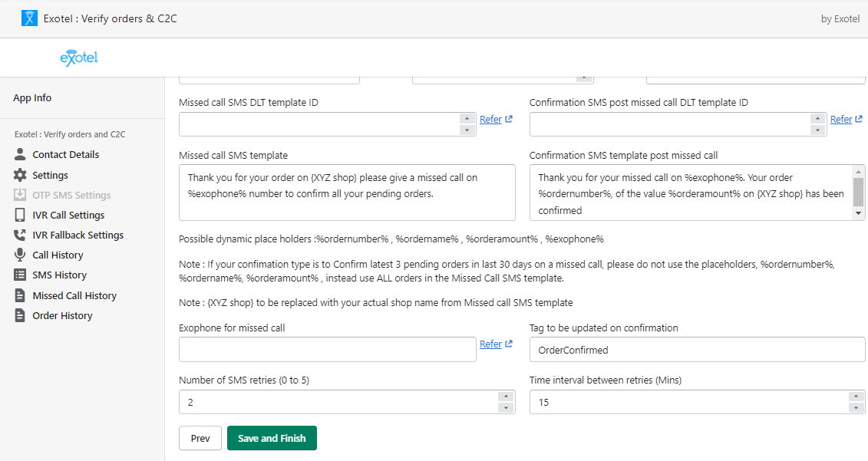Open IVR Fallback Settings

click(78, 235)
